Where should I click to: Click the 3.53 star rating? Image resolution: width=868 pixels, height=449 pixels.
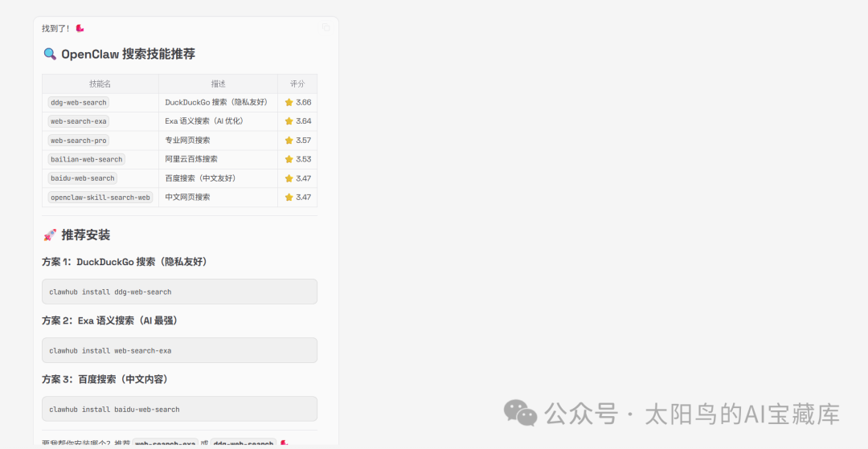coord(298,159)
